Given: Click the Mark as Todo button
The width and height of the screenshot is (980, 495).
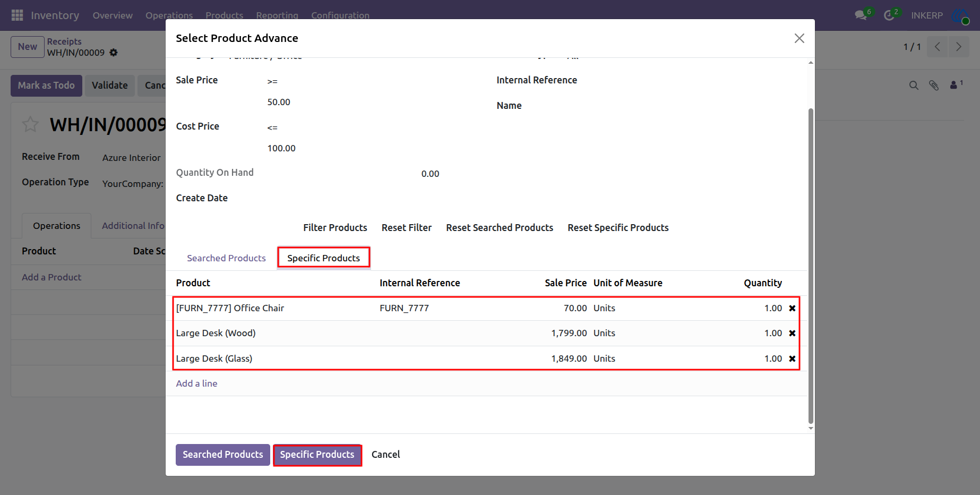Looking at the screenshot, I should (46, 86).
